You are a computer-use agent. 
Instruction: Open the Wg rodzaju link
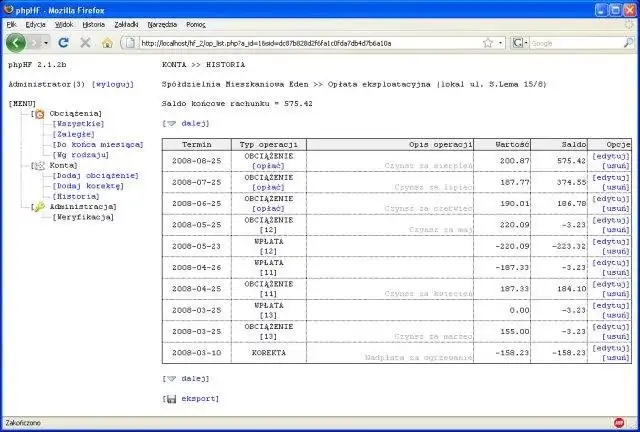coord(81,155)
